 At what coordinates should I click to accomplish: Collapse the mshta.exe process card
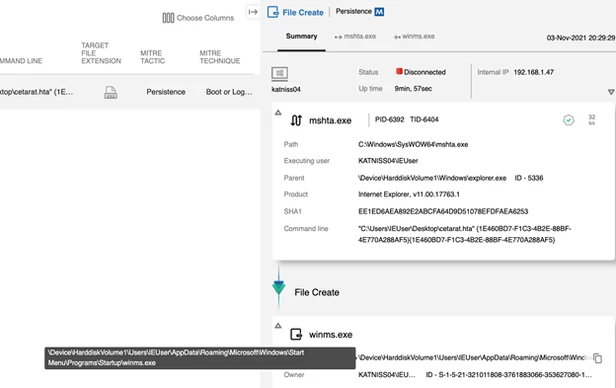(x=278, y=113)
